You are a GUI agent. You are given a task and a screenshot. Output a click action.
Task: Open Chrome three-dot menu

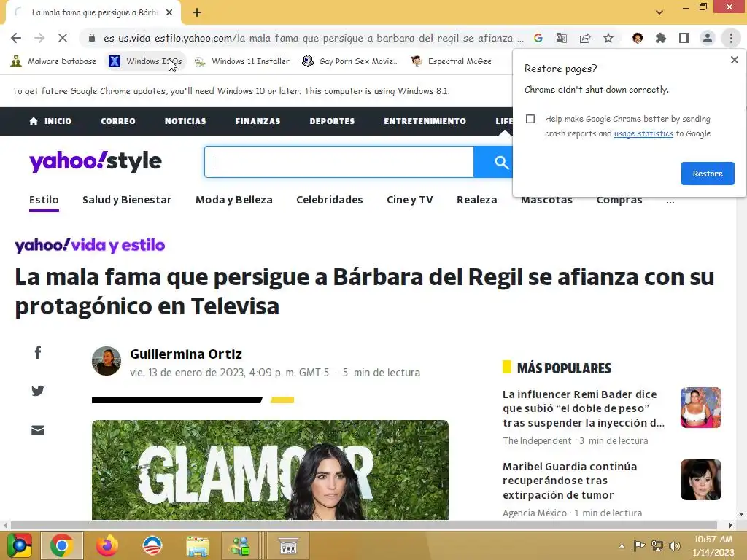click(731, 38)
